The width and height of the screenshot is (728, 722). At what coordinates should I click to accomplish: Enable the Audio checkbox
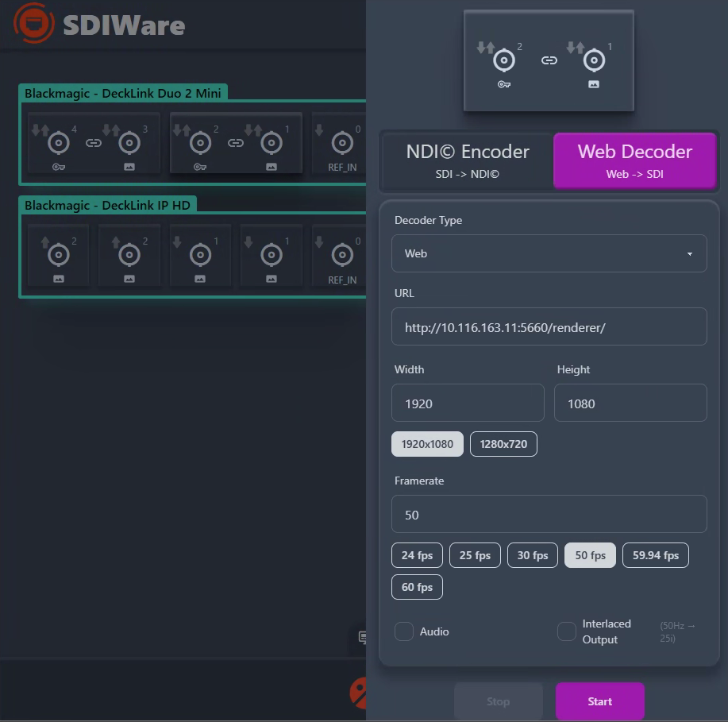[x=404, y=631]
